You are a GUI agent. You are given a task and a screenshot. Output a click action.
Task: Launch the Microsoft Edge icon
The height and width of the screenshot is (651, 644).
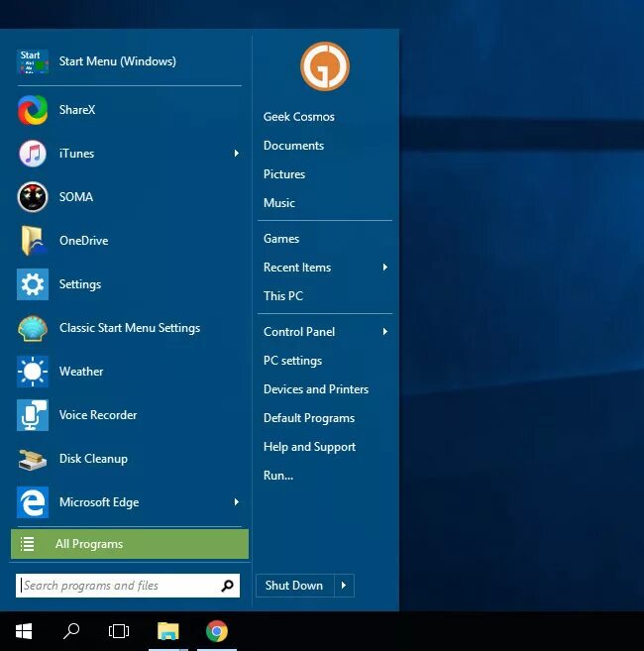(33, 502)
